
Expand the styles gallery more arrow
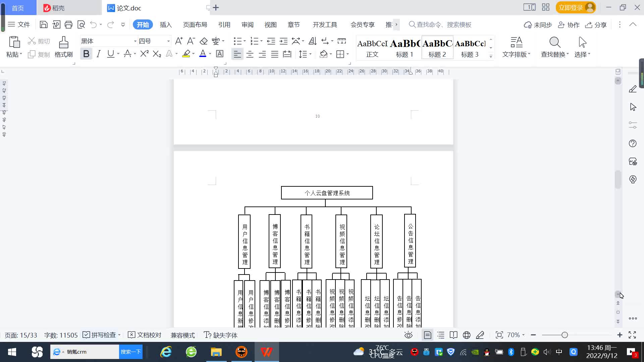[491, 56]
